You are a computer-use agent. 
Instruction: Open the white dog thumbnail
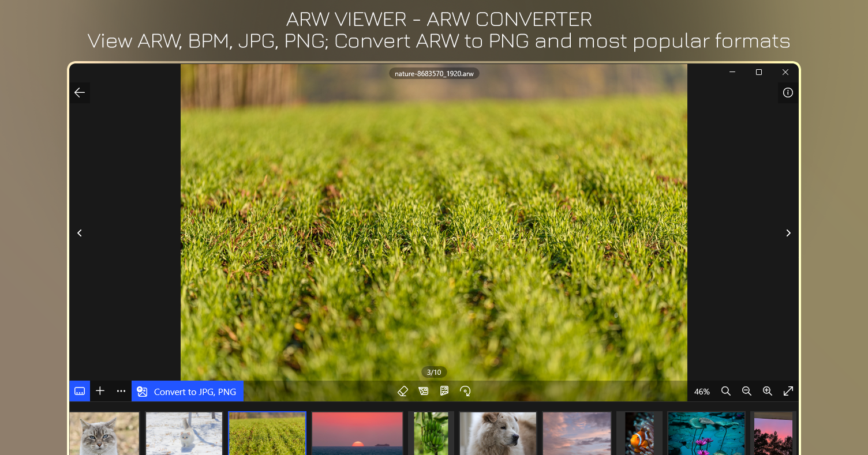[497, 434]
